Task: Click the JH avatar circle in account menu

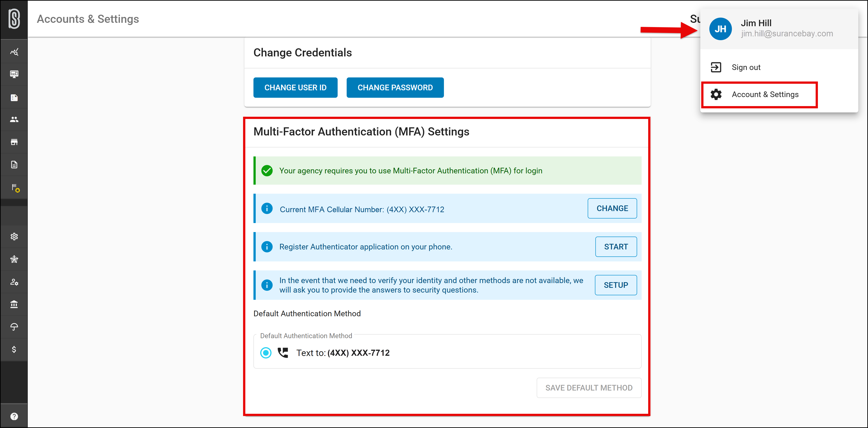Action: tap(720, 29)
